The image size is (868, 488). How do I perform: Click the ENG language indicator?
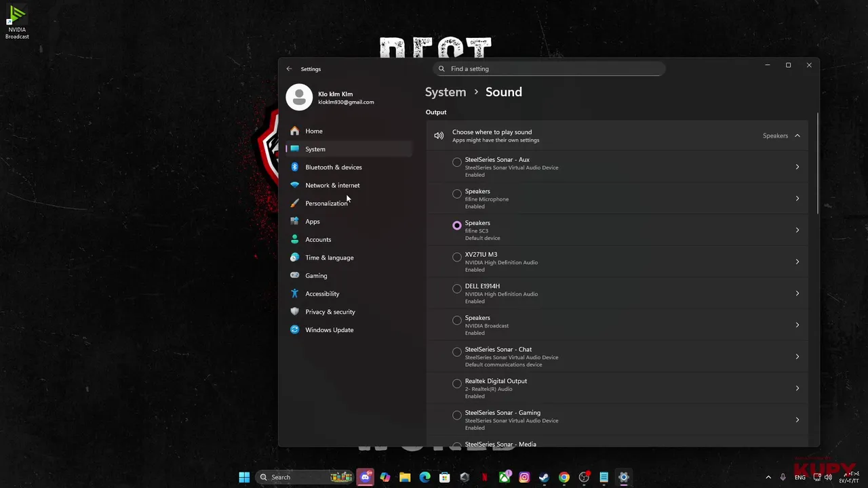[800, 477]
